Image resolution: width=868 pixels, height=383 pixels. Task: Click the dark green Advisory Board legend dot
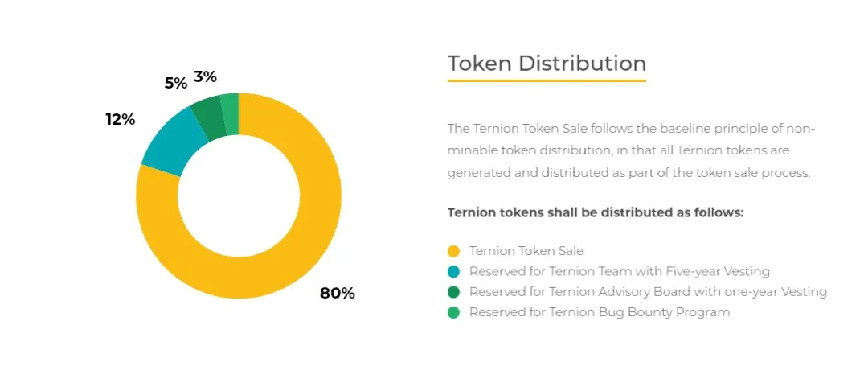coord(453,291)
